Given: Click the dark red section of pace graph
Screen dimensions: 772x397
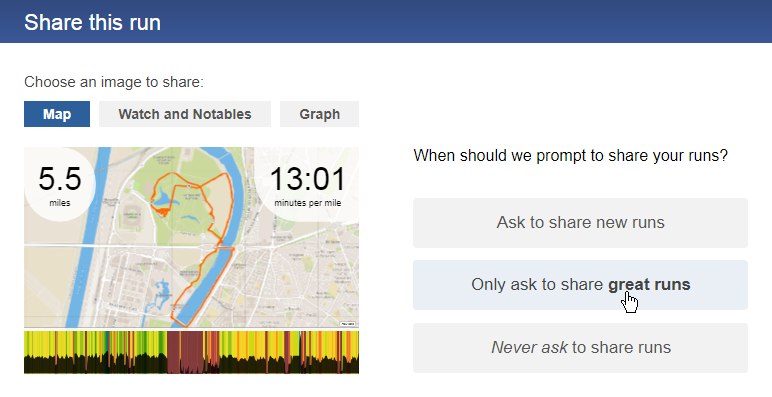Looking at the screenshot, I should (x=185, y=352).
